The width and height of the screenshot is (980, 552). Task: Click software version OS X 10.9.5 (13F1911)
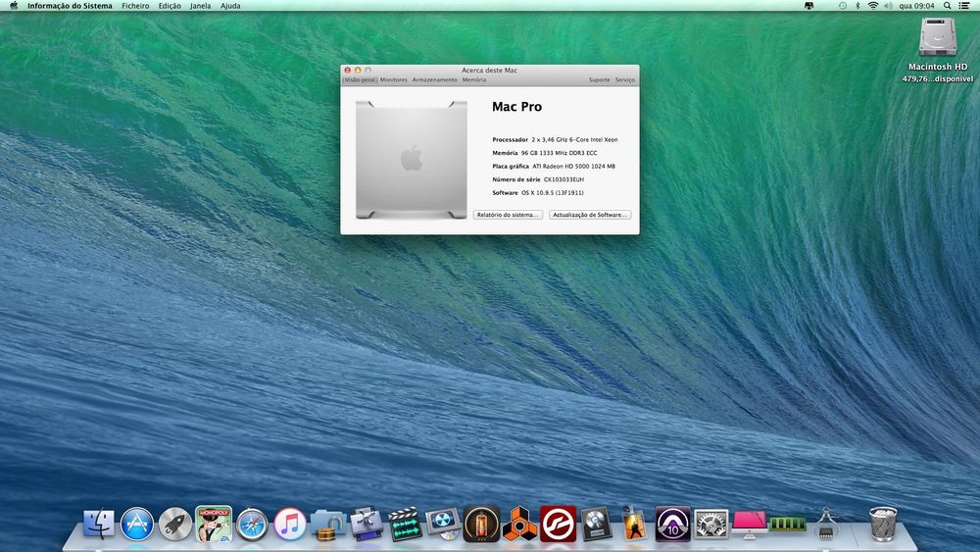pos(553,192)
